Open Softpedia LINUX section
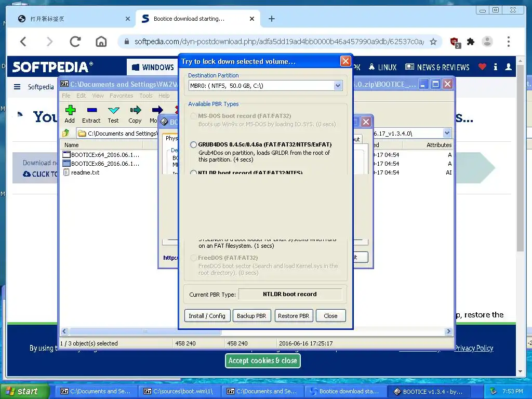 tap(382, 67)
